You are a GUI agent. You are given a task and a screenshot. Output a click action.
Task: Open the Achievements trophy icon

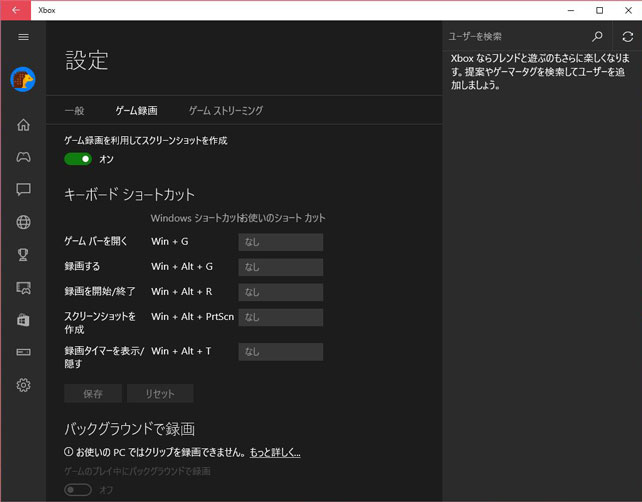tap(23, 255)
